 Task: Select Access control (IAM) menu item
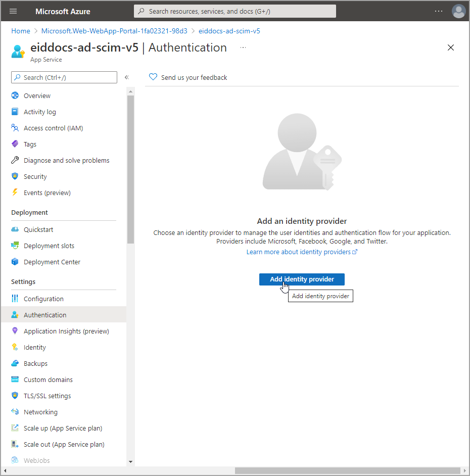pos(53,128)
